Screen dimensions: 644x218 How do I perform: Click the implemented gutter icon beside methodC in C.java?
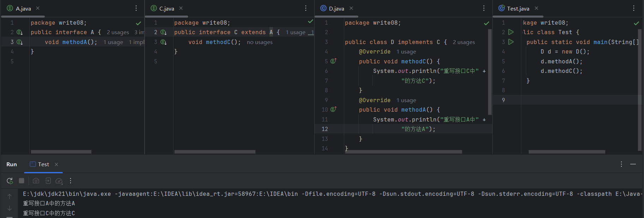(164, 42)
